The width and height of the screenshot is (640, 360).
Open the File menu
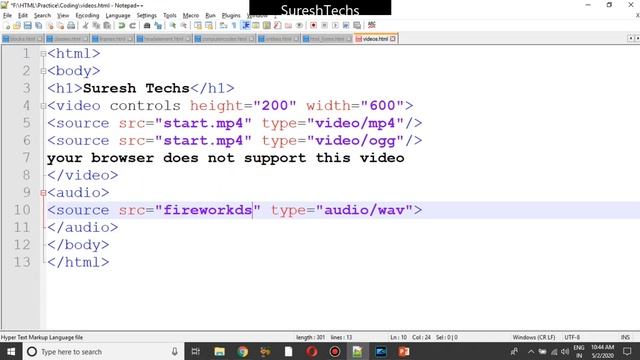coord(7,16)
